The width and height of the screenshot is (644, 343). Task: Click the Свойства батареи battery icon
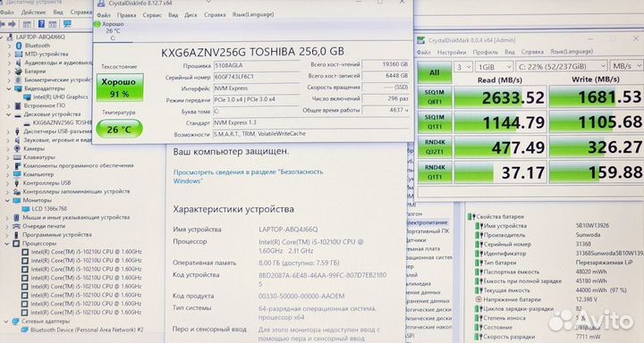coord(471,217)
